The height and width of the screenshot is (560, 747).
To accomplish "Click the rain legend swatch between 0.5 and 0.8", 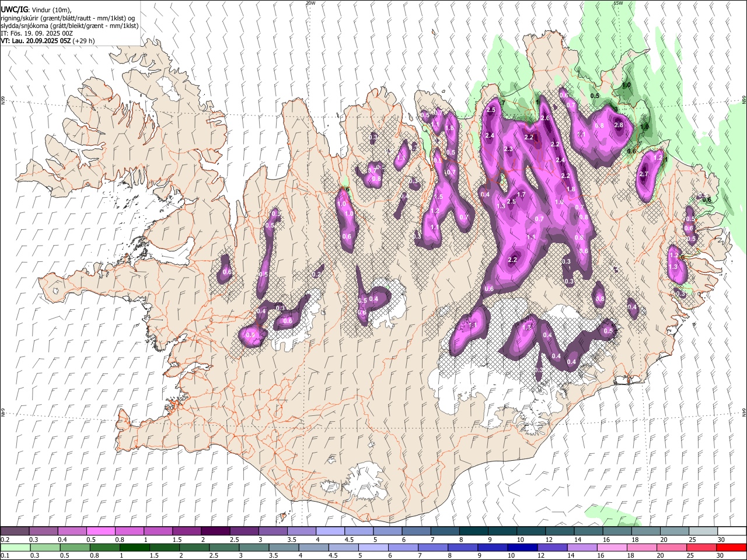I will pyautogui.click(x=75, y=548).
